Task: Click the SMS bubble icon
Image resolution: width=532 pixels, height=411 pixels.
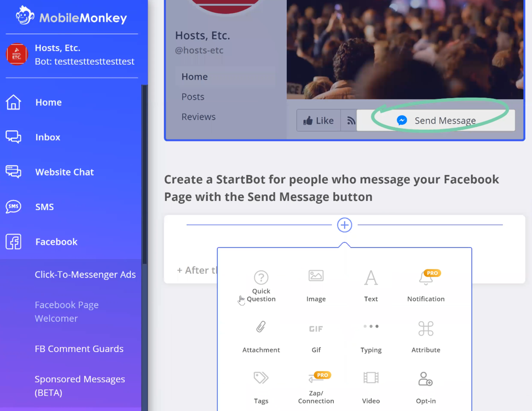Action: [13, 207]
